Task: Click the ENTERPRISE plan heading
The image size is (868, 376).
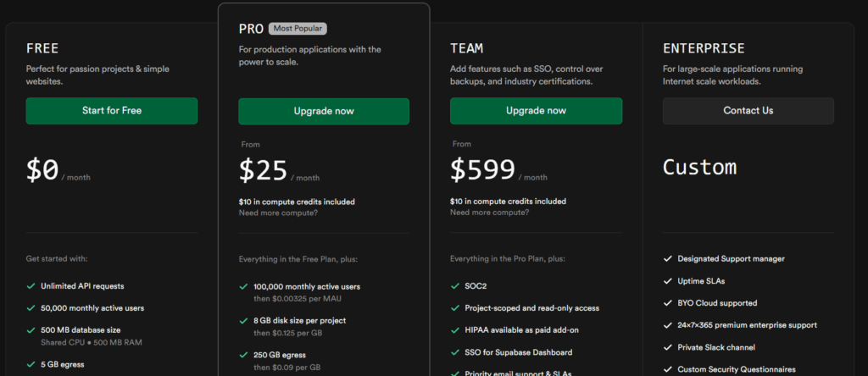Action: tap(704, 48)
